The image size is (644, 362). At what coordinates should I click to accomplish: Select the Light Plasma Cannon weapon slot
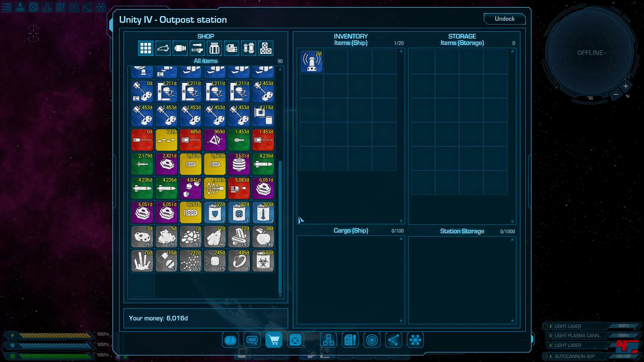[x=578, y=336]
